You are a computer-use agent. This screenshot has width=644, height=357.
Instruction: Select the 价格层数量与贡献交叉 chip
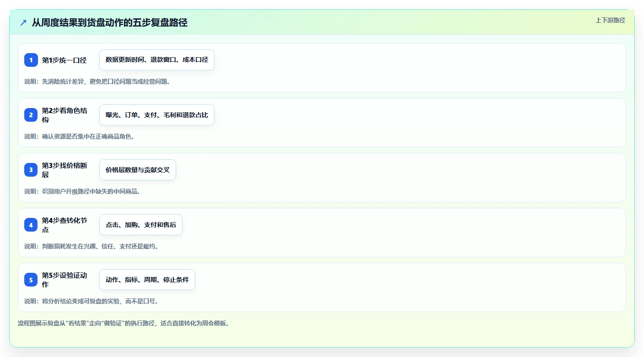(138, 170)
